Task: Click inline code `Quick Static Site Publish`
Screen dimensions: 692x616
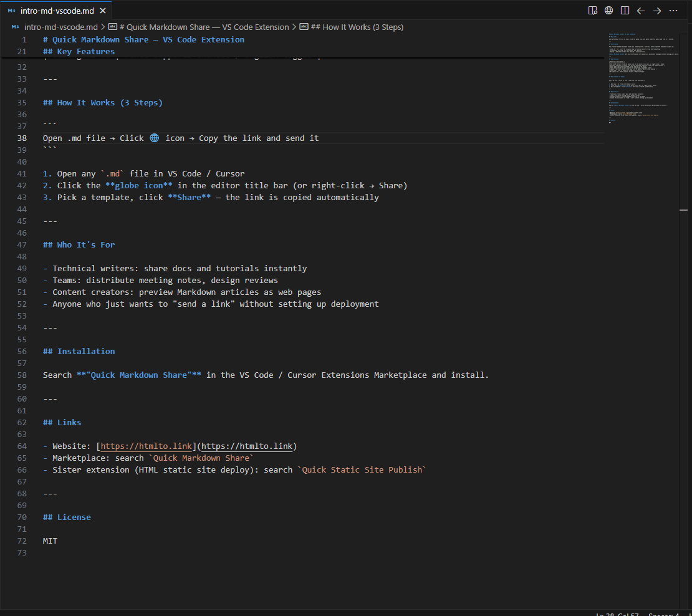Action: 362,470
